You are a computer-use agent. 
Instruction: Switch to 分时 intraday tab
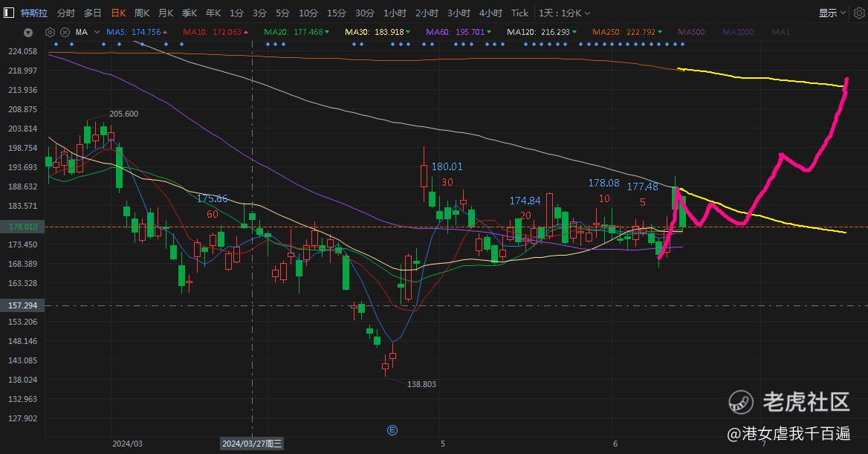click(66, 13)
